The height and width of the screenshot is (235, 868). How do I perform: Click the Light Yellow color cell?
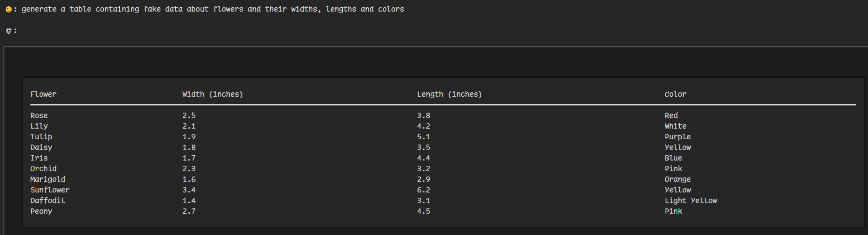690,201
